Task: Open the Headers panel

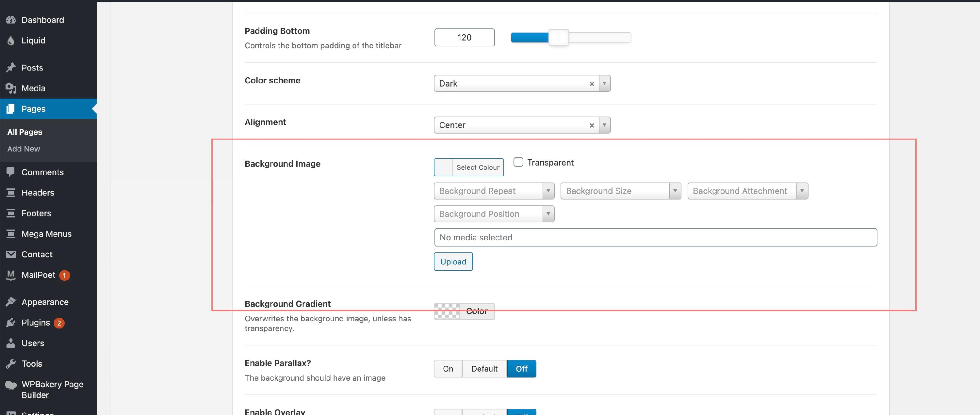Action: [x=38, y=192]
